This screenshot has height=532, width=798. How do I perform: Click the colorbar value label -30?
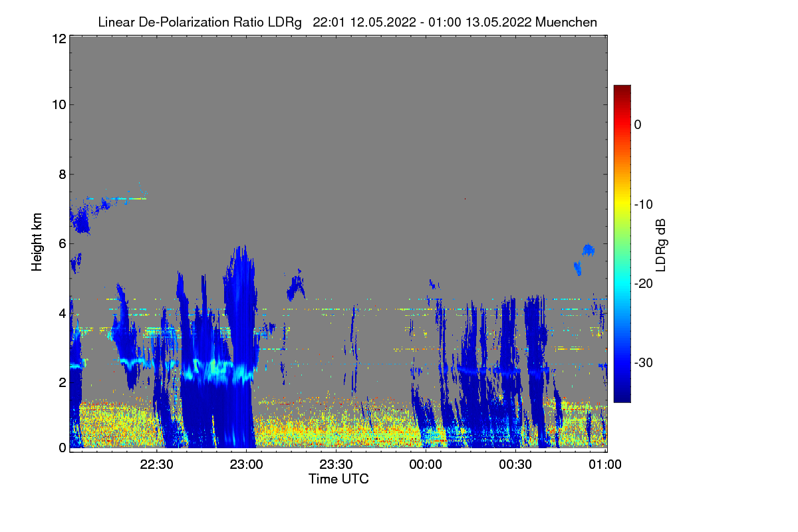click(644, 363)
